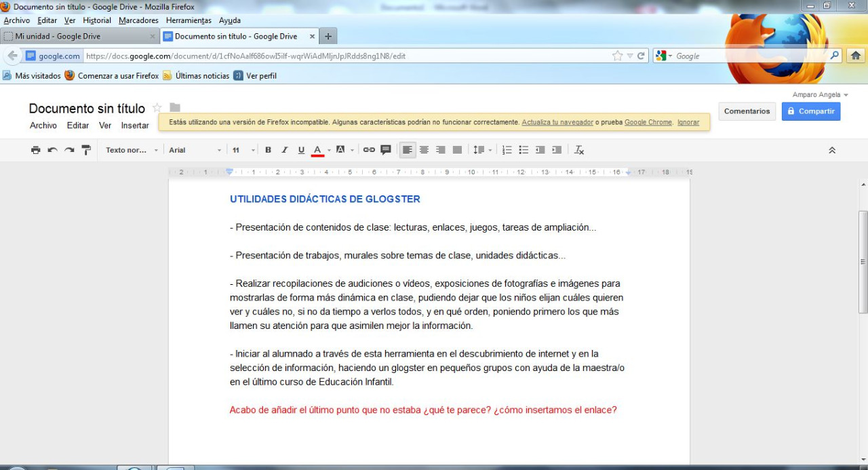Click the left indent marker on the ruler
Screen dimensions: 868x470
coord(230,172)
